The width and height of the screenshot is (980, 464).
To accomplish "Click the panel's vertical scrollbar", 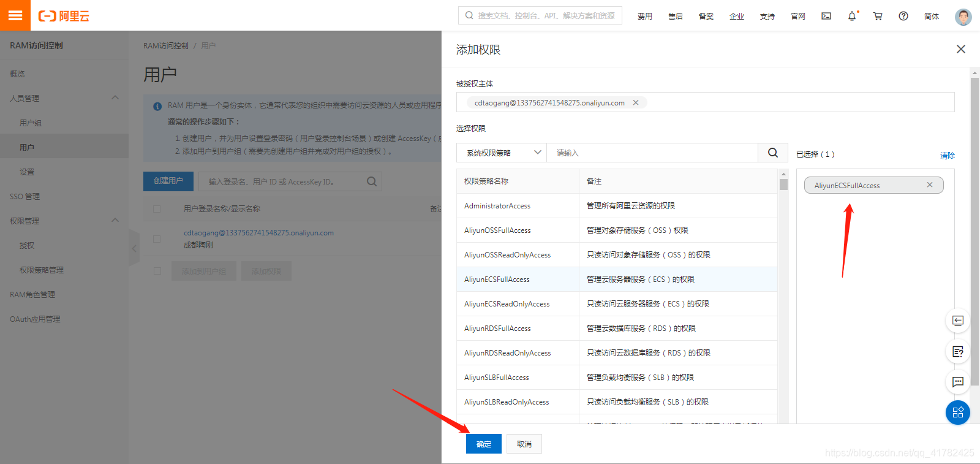I will tap(974, 232).
